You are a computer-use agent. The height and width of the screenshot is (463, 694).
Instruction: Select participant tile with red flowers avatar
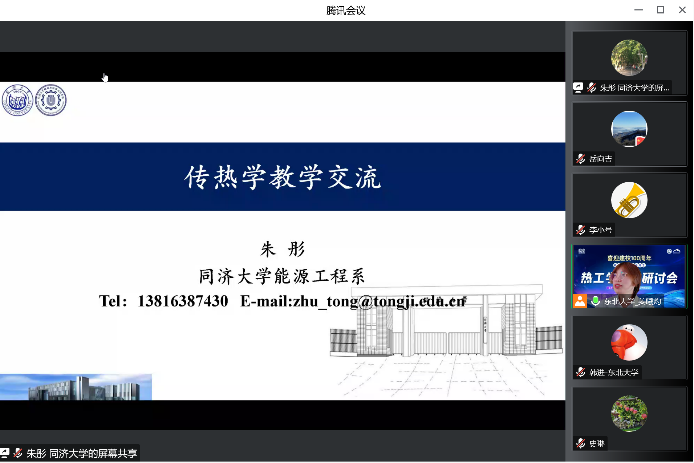(629, 419)
